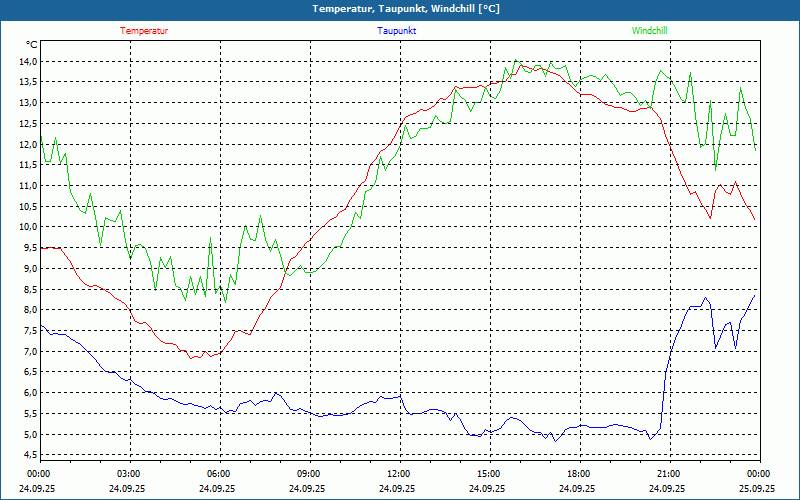Select the 12:00 time axis label
The height and width of the screenshot is (500, 800).
point(399,474)
